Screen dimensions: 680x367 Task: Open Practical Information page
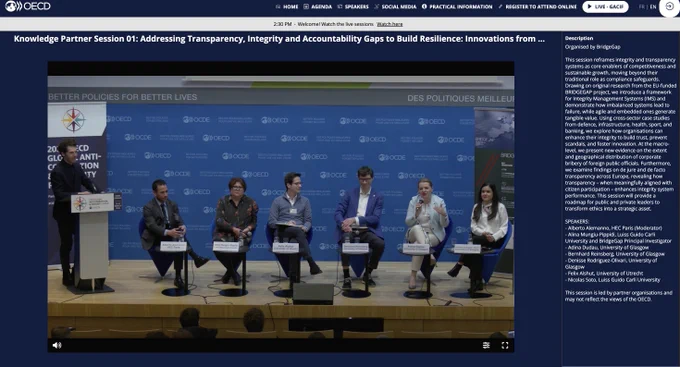(x=457, y=7)
